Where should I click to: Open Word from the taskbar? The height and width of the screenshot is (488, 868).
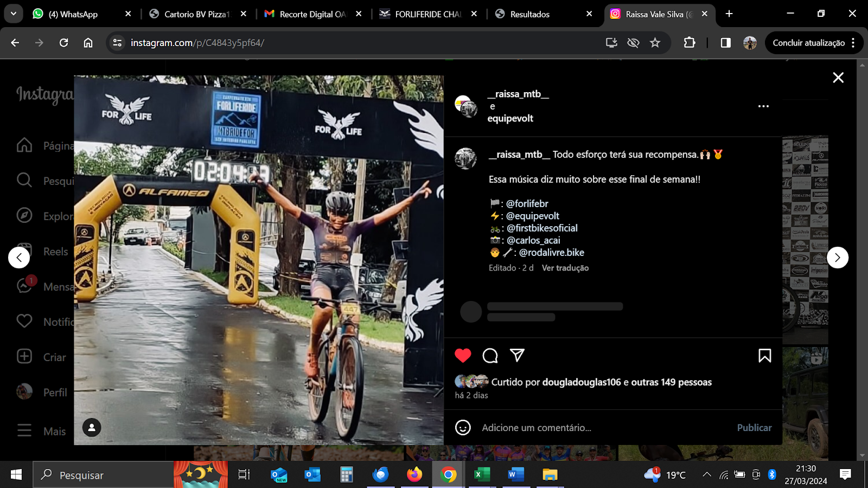tap(516, 475)
